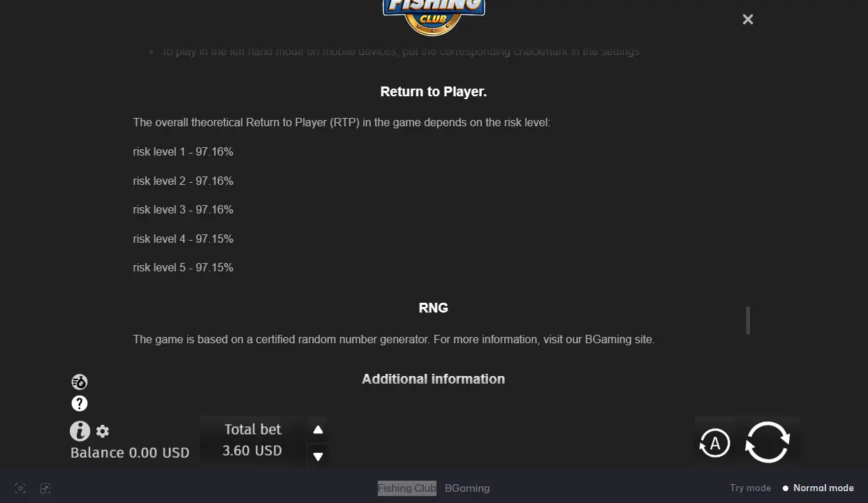Click the large spin button
This screenshot has width=868, height=503.
[767, 442]
